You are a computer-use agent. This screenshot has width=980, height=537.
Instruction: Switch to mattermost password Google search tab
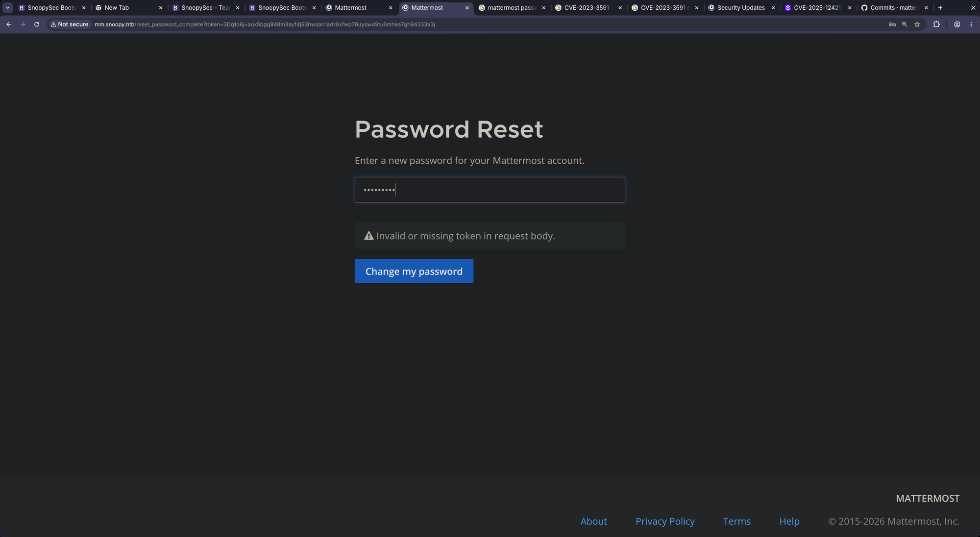coord(513,8)
